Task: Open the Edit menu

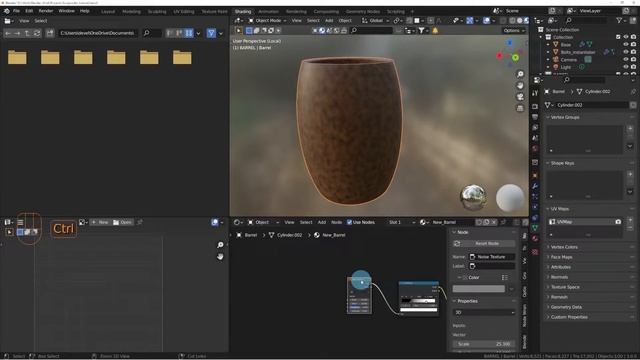Action: coord(29,11)
